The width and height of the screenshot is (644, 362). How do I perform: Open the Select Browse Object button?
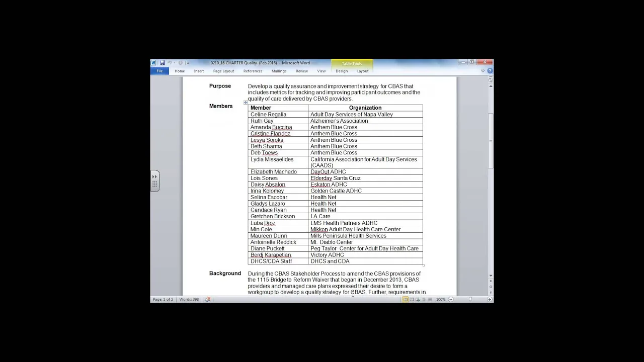491,287
